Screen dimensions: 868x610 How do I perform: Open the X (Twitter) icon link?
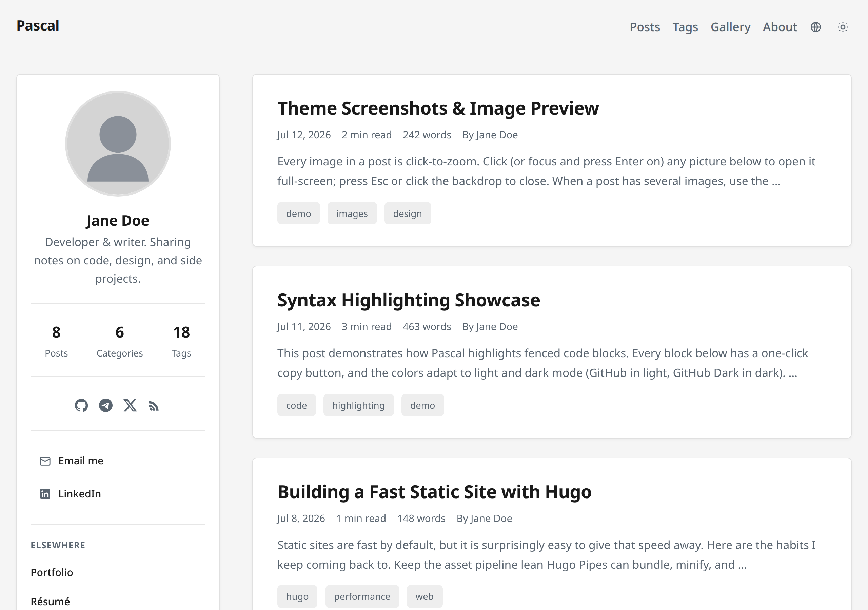[130, 406]
